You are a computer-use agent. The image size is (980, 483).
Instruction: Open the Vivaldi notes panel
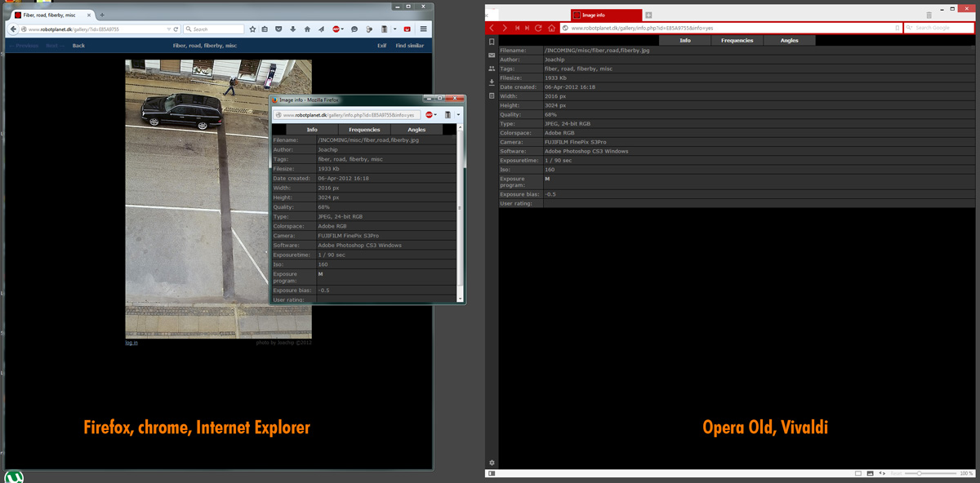pos(492,95)
